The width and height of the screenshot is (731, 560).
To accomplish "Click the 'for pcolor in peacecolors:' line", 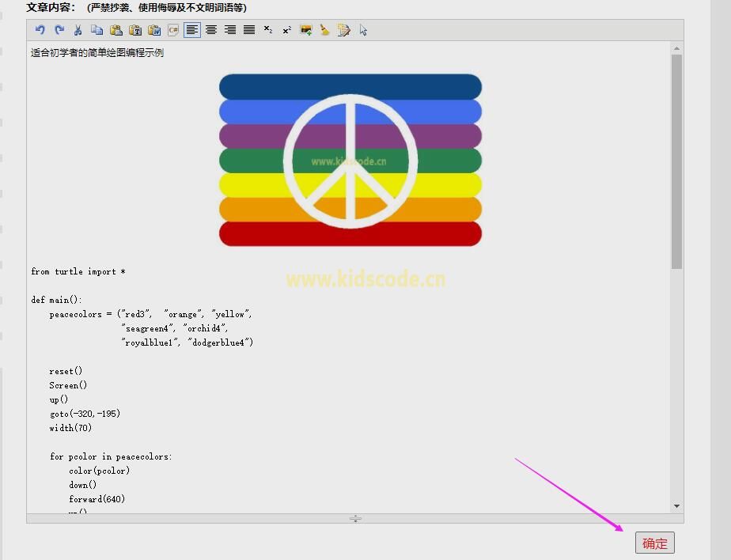I will tap(111, 456).
